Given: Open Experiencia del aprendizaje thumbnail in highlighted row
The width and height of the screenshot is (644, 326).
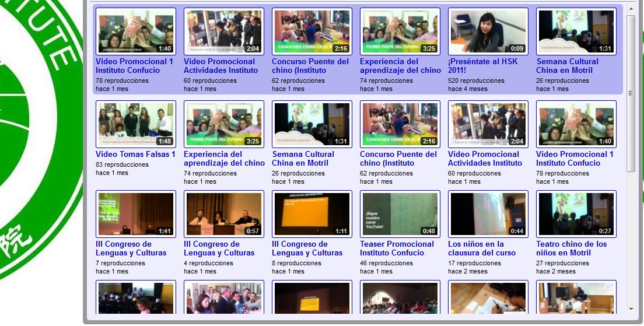Looking at the screenshot, I should coord(400,31).
